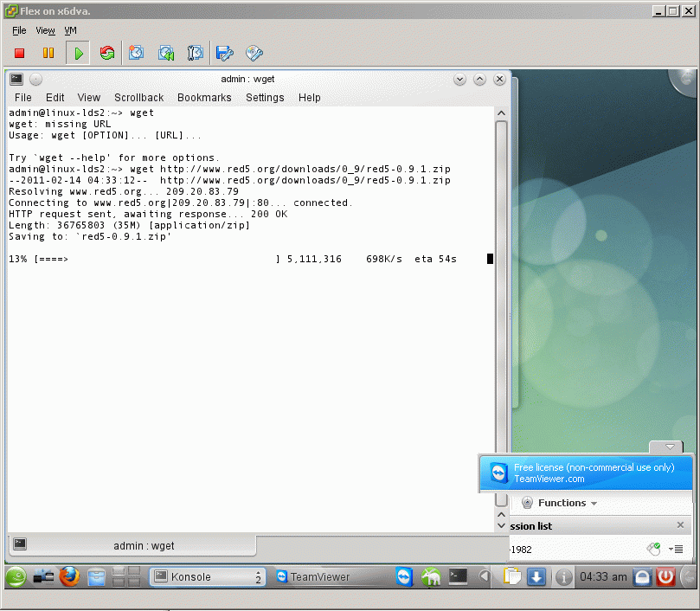Image resolution: width=700 pixels, height=611 pixels.
Task: Pause the virtual machine
Action: 48,53
